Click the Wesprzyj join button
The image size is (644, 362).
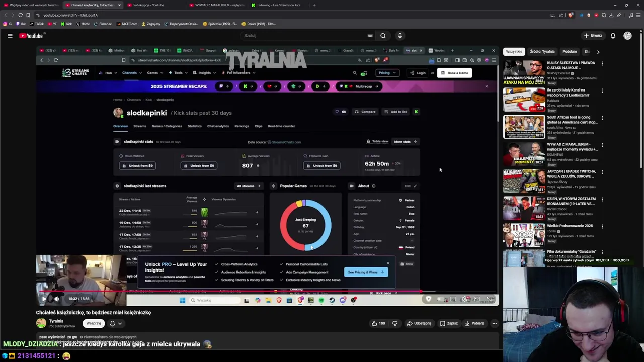pos(94,323)
